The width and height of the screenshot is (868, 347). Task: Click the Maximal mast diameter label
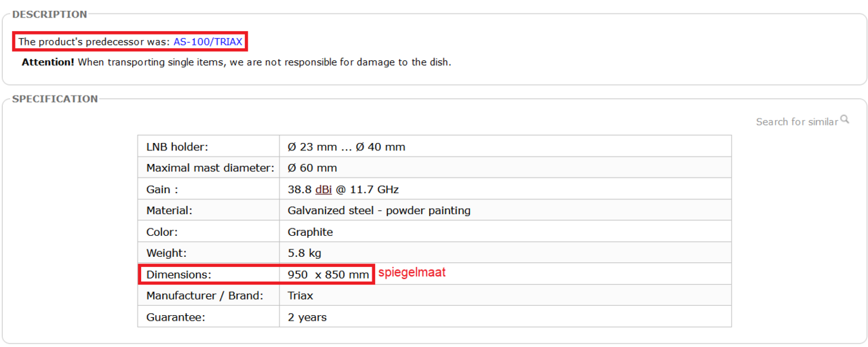point(210,168)
